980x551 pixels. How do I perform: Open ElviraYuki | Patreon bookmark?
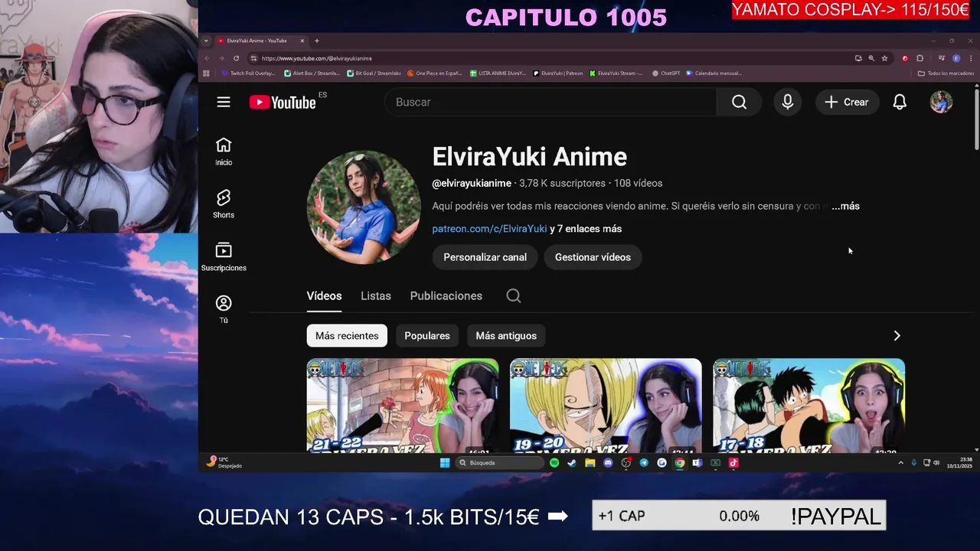pos(557,73)
